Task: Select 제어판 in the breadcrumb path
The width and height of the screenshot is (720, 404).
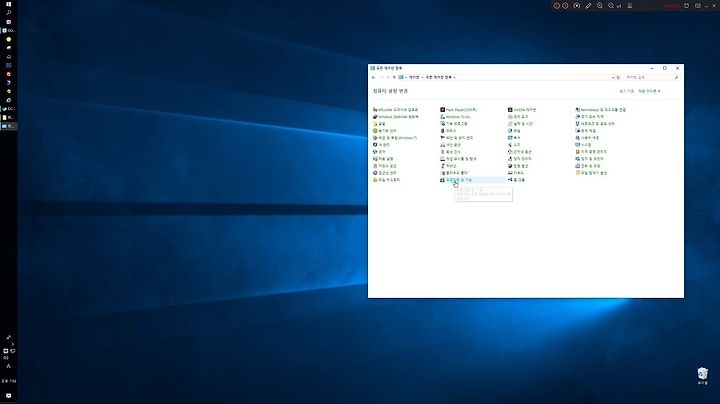Action: coord(414,77)
